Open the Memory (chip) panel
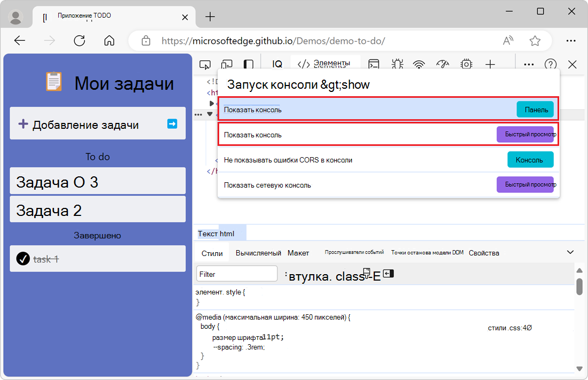The image size is (588, 380). 466,64
